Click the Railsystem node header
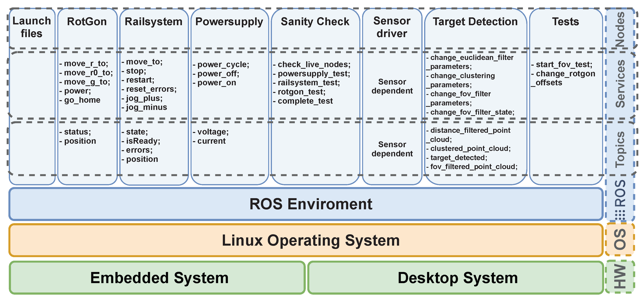 [x=154, y=22]
